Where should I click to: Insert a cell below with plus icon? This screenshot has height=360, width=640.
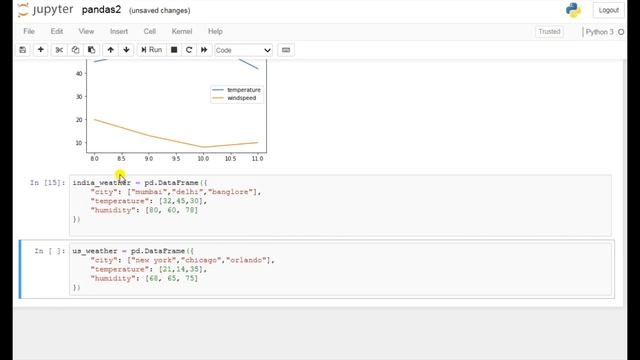(x=40, y=50)
